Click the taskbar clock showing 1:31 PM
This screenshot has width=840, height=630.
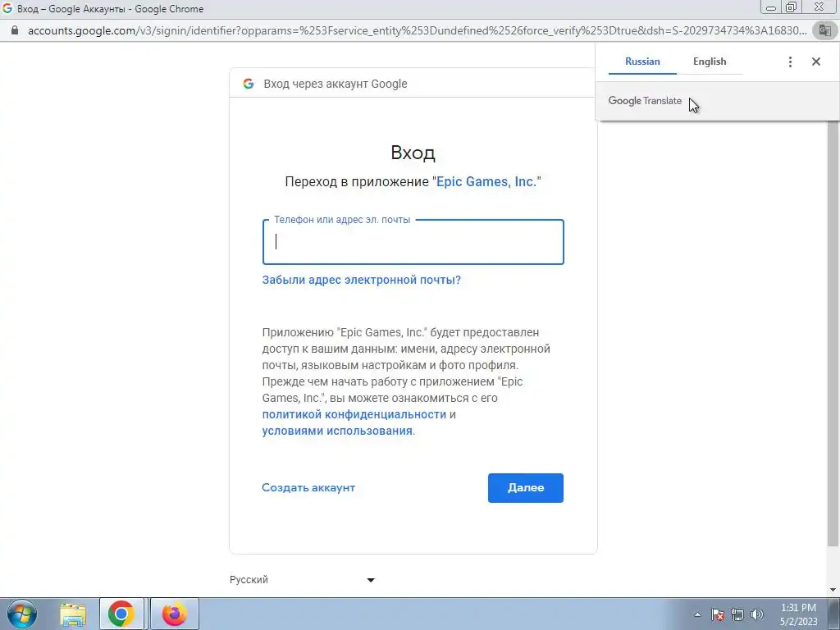798,614
